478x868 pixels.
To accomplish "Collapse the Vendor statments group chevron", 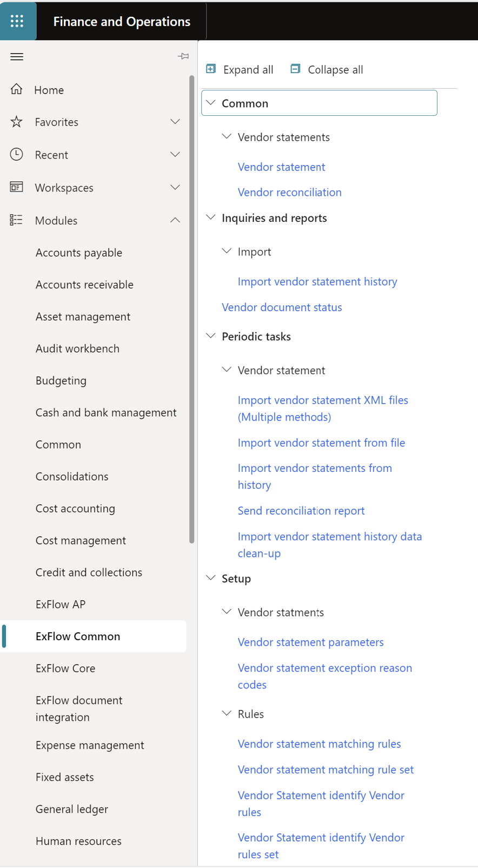I will click(227, 611).
